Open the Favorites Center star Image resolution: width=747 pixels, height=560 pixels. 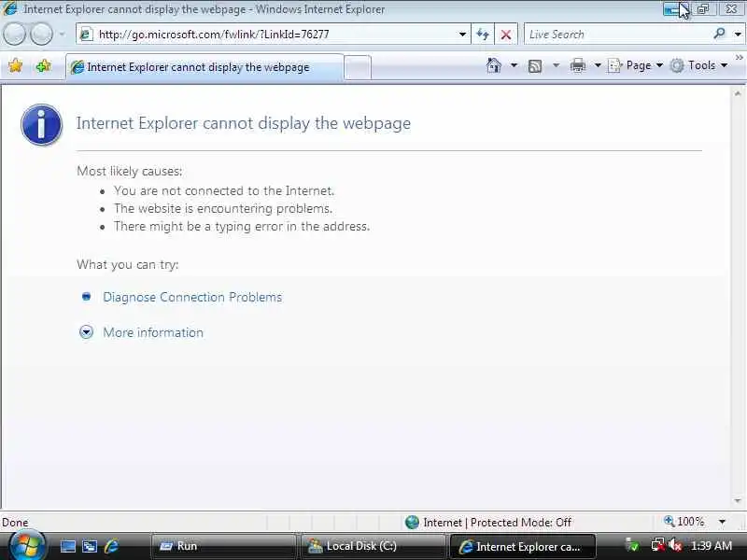15,65
